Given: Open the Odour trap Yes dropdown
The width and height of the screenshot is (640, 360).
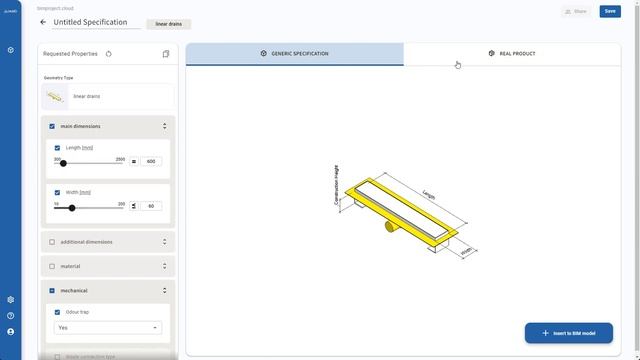Looking at the screenshot, I should pos(108,328).
